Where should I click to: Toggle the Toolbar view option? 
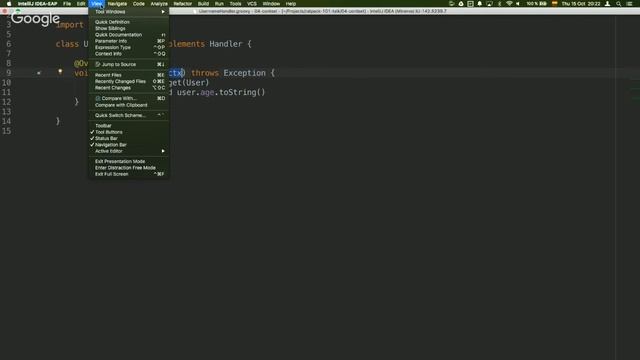(129, 126)
